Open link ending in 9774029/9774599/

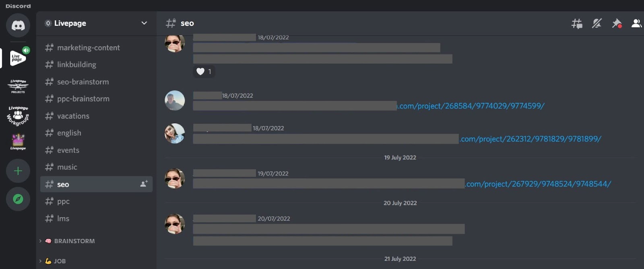(471, 106)
